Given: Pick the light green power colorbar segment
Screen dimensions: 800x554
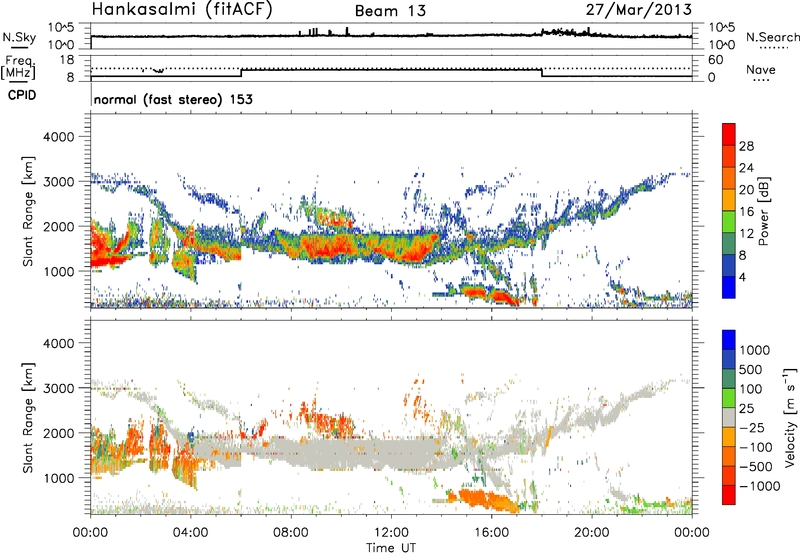Looking at the screenshot, I should pyautogui.click(x=729, y=222).
